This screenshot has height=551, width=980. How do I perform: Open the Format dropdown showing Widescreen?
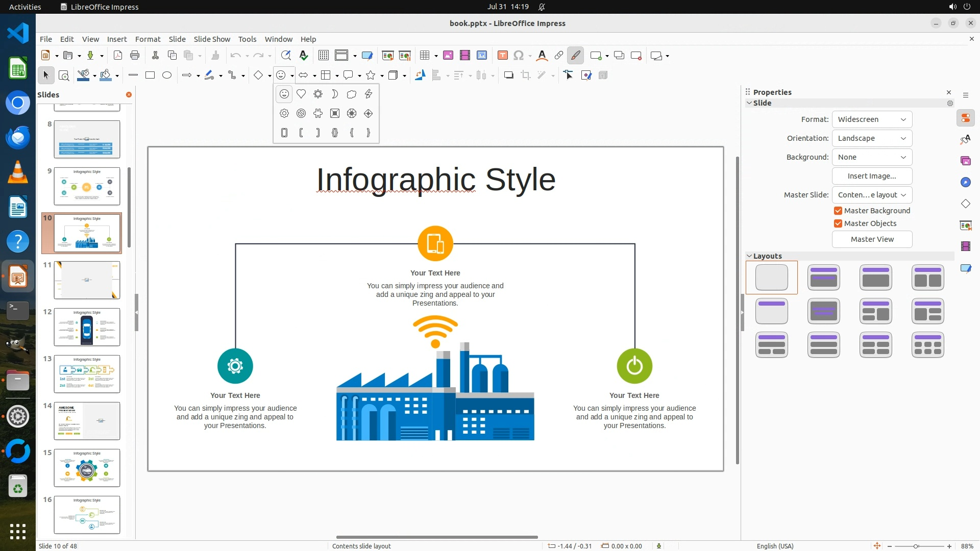pyautogui.click(x=872, y=119)
